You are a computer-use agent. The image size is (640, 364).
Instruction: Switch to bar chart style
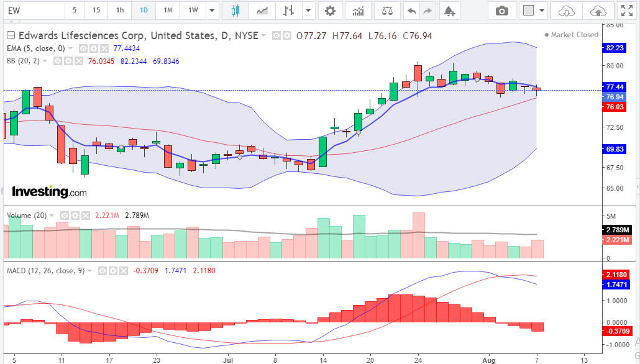pyautogui.click(x=289, y=11)
